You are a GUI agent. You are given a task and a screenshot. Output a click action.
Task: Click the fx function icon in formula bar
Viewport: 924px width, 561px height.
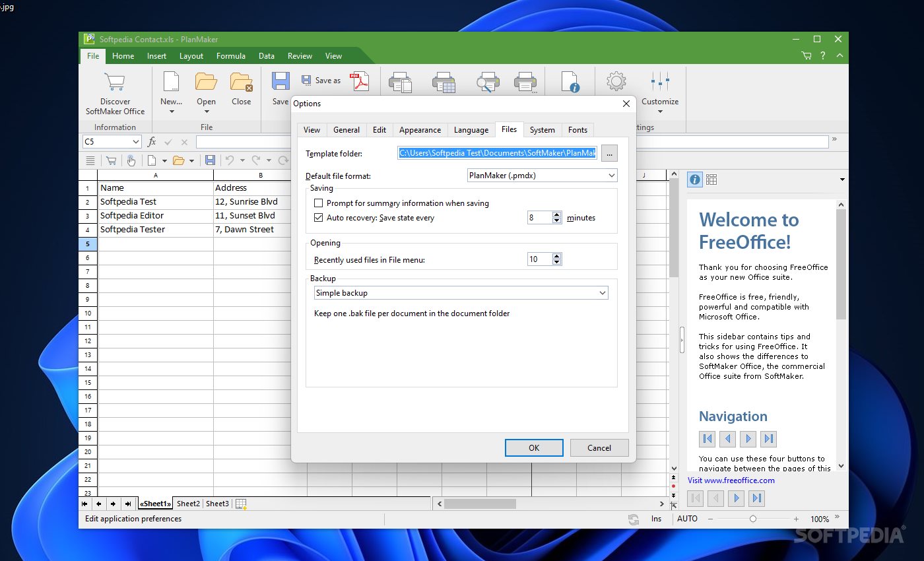pos(152,142)
